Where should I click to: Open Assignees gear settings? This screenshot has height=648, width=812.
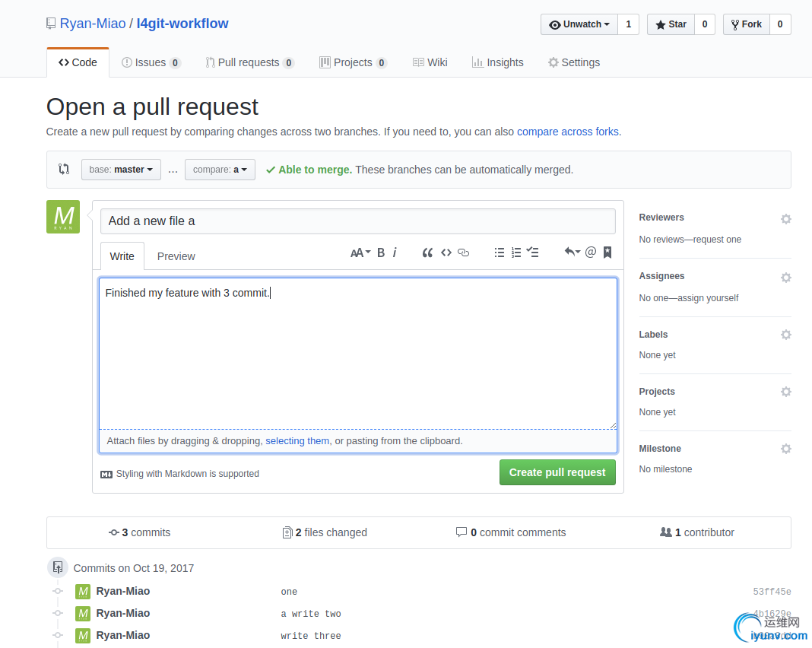point(785,278)
